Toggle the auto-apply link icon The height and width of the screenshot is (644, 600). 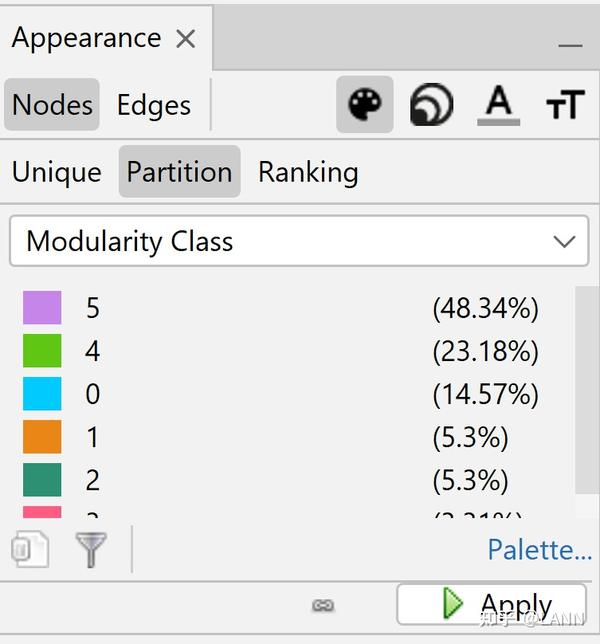pyautogui.click(x=322, y=605)
